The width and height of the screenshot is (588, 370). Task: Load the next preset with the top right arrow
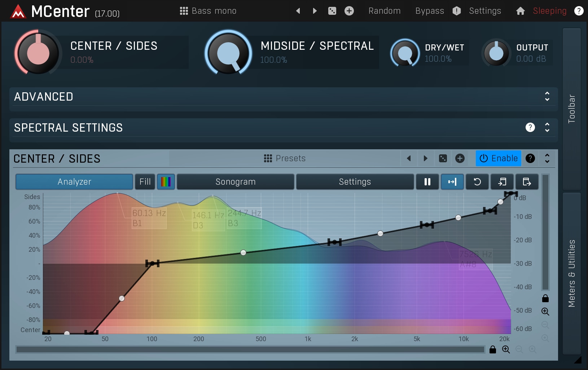pyautogui.click(x=315, y=11)
